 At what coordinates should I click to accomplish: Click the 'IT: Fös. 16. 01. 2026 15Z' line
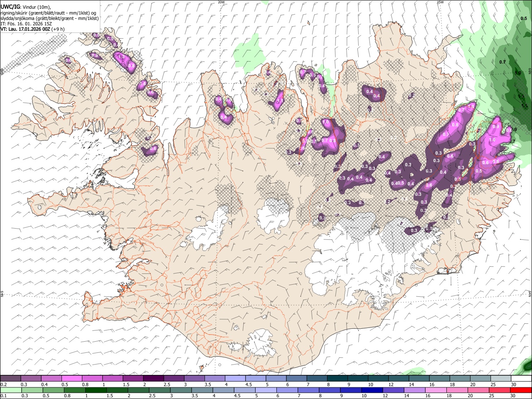[x=26, y=24]
